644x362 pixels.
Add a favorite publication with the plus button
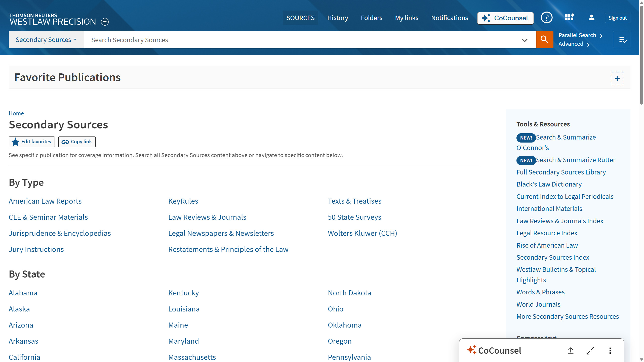617,78
